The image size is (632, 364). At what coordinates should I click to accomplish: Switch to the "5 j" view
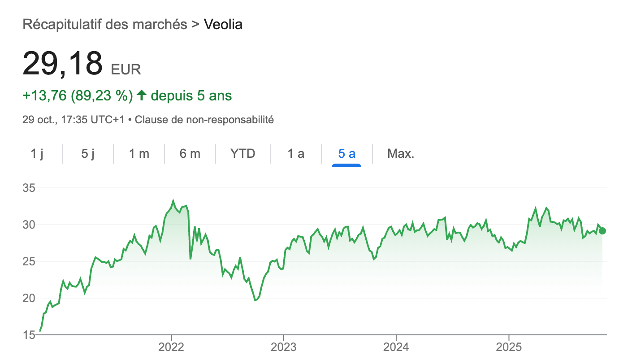coord(87,153)
